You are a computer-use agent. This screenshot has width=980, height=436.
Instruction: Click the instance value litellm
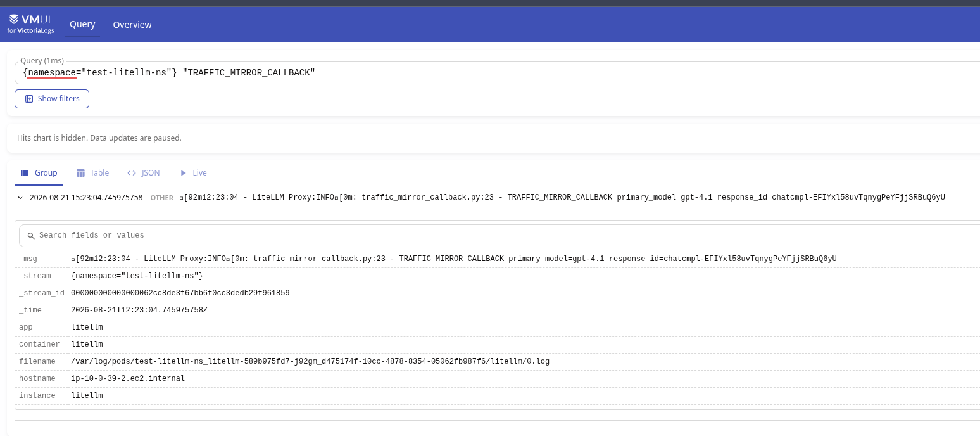point(87,395)
